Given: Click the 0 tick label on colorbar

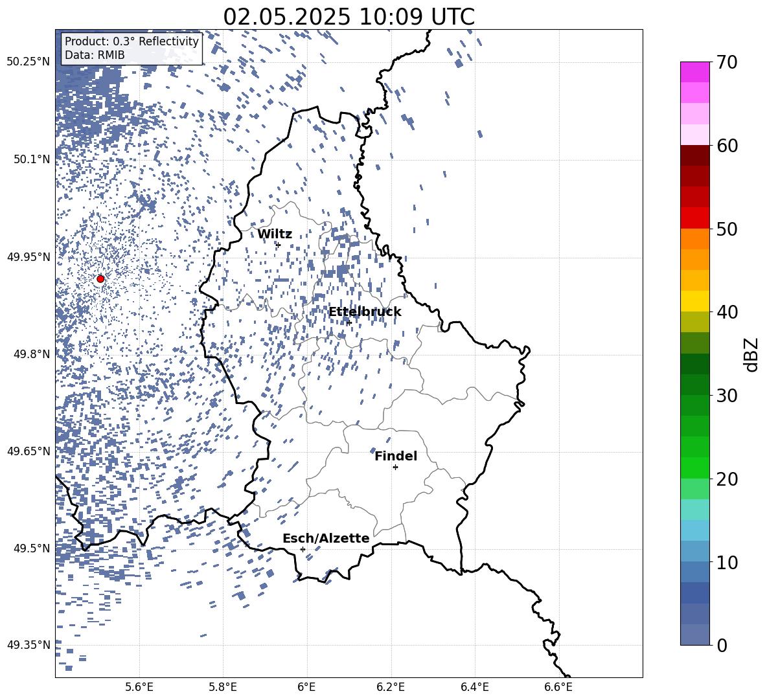Looking at the screenshot, I should pyautogui.click(x=722, y=645).
